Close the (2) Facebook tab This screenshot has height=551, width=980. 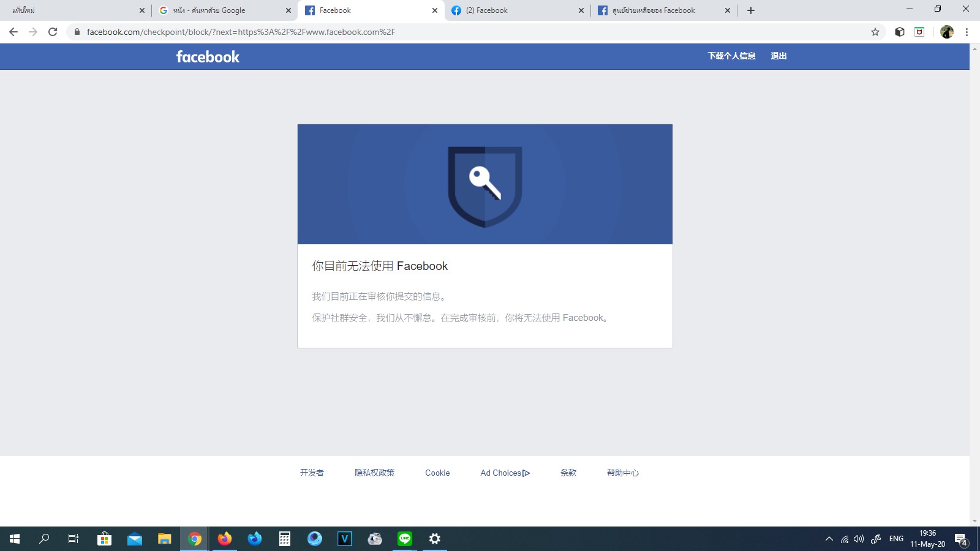click(581, 10)
